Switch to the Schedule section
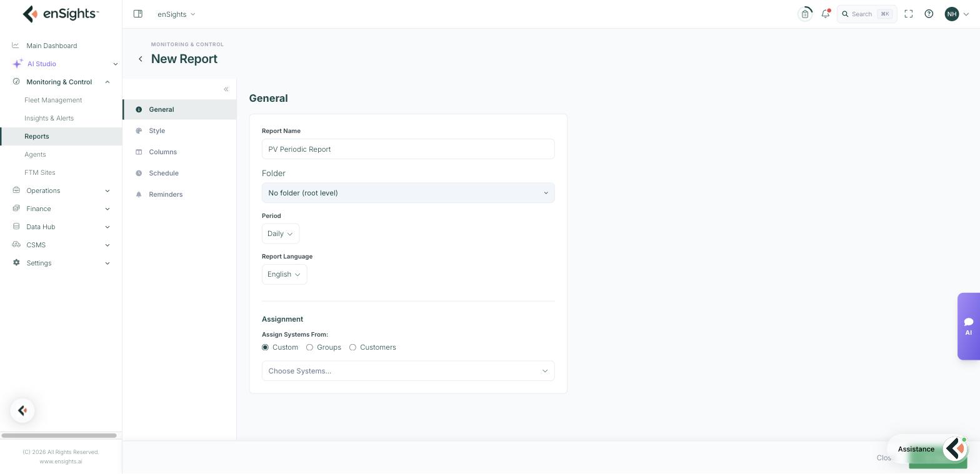The width and height of the screenshot is (980, 474). pos(179,173)
